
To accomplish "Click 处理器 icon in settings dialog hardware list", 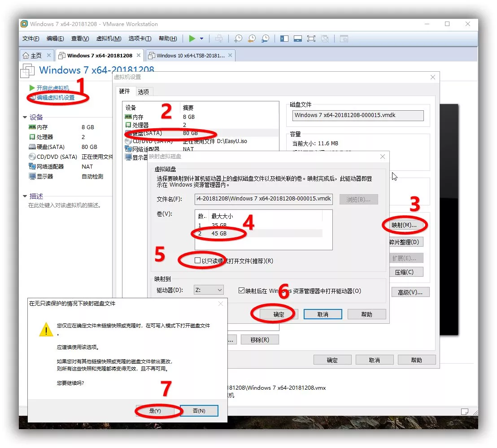I will [128, 125].
